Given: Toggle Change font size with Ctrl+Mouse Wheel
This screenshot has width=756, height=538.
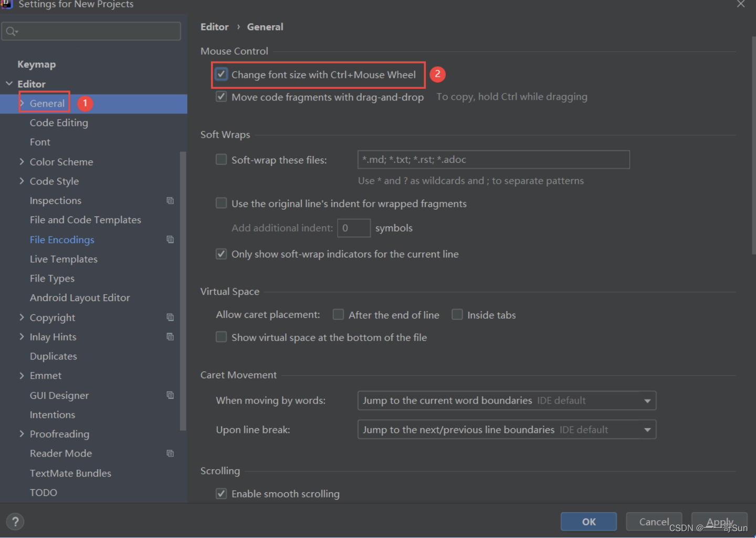Looking at the screenshot, I should (x=222, y=74).
